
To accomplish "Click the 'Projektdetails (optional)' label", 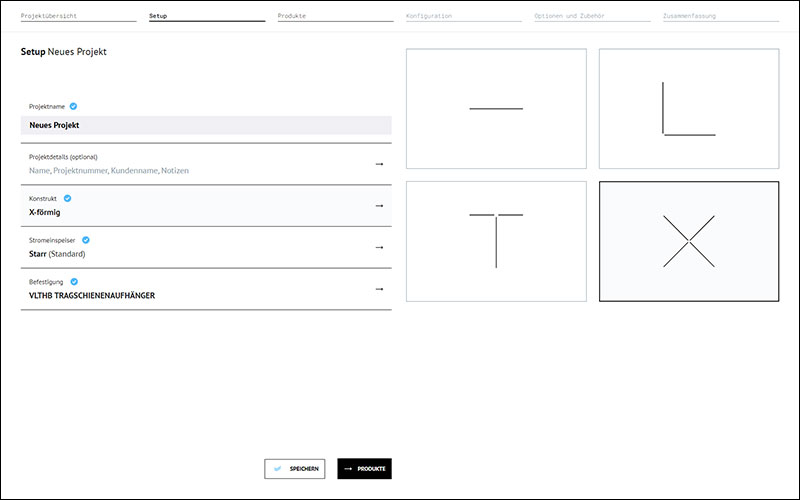I will click(63, 157).
